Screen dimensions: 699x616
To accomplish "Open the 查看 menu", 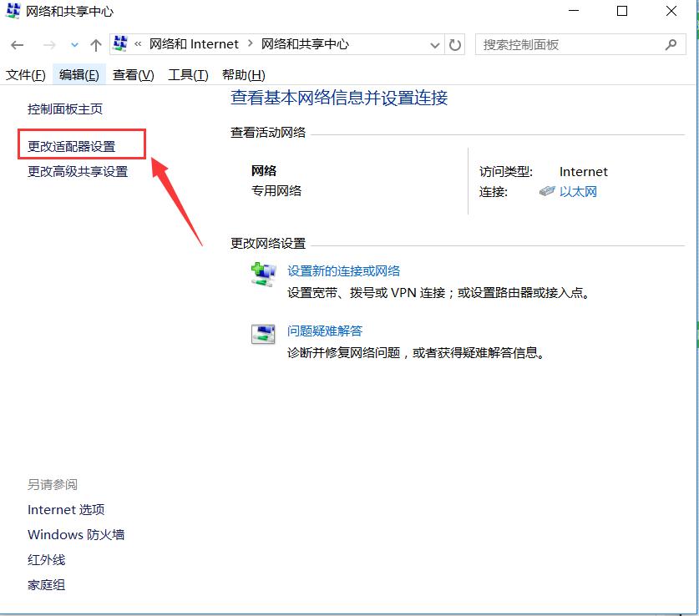I will (x=132, y=73).
